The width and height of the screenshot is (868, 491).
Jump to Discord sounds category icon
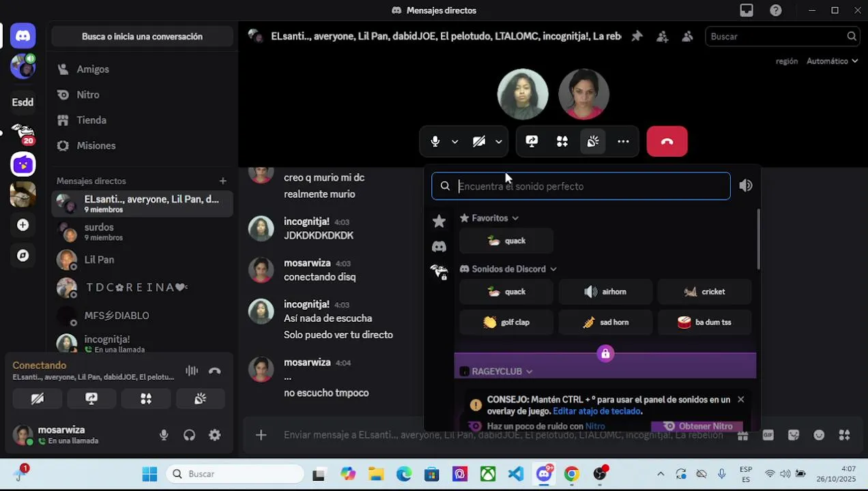point(439,247)
